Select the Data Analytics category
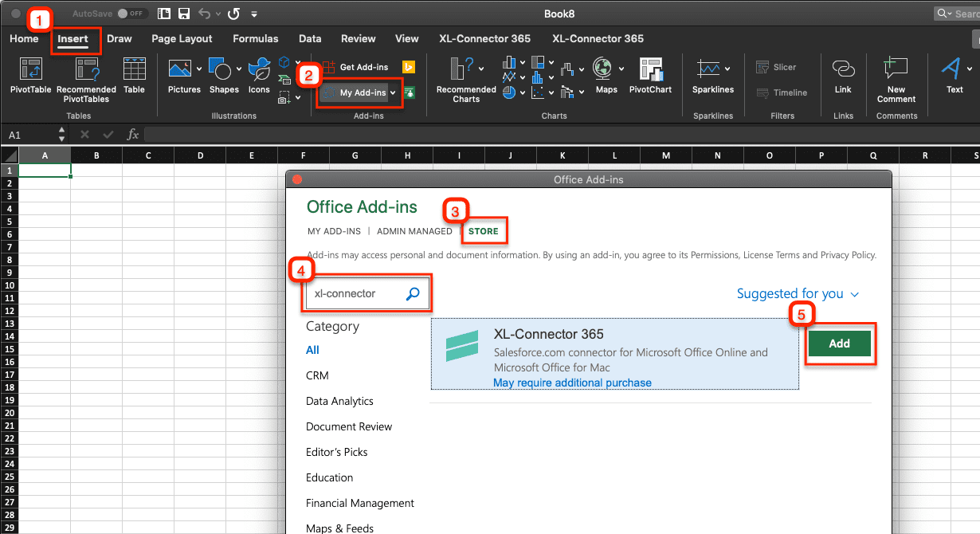The image size is (980, 534). (x=339, y=401)
